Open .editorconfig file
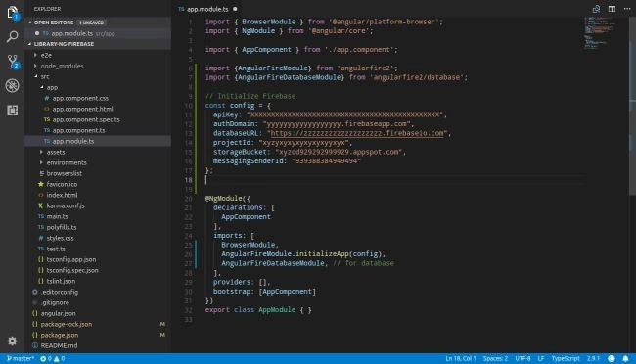The width and height of the screenshot is (636, 364). tap(60, 292)
